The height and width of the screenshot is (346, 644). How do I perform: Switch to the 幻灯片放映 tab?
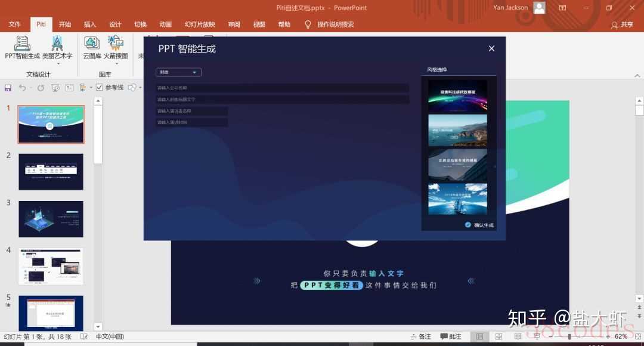tap(200, 24)
